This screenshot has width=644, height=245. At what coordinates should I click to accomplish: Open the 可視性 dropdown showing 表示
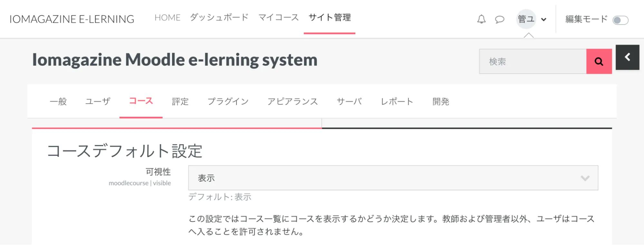(x=393, y=178)
